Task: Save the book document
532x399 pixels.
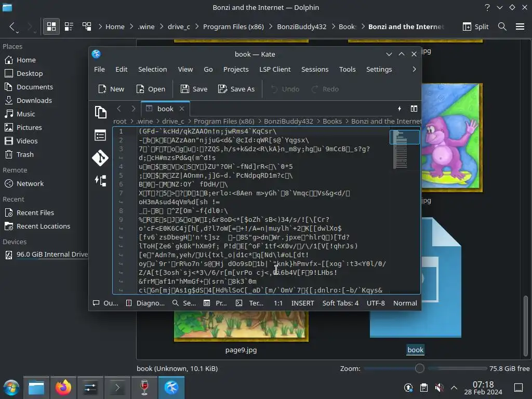Action: click(194, 89)
